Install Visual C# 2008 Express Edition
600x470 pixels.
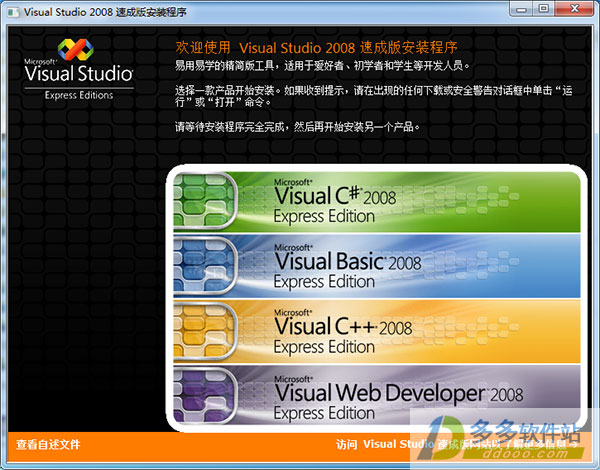click(377, 202)
